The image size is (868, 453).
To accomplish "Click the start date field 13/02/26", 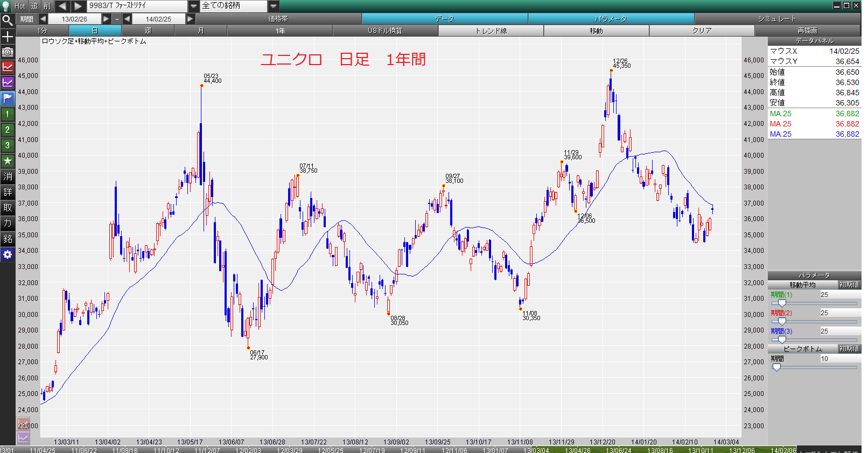I will click(x=74, y=19).
